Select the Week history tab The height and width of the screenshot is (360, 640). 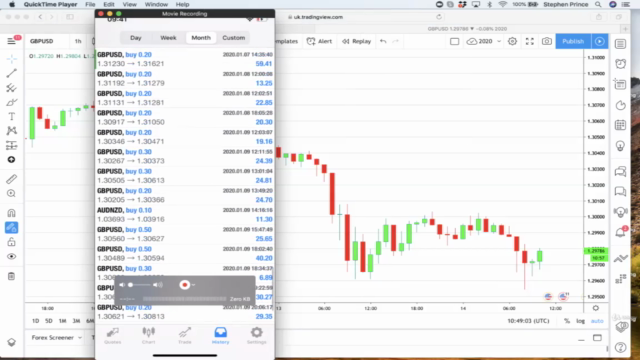tap(168, 38)
